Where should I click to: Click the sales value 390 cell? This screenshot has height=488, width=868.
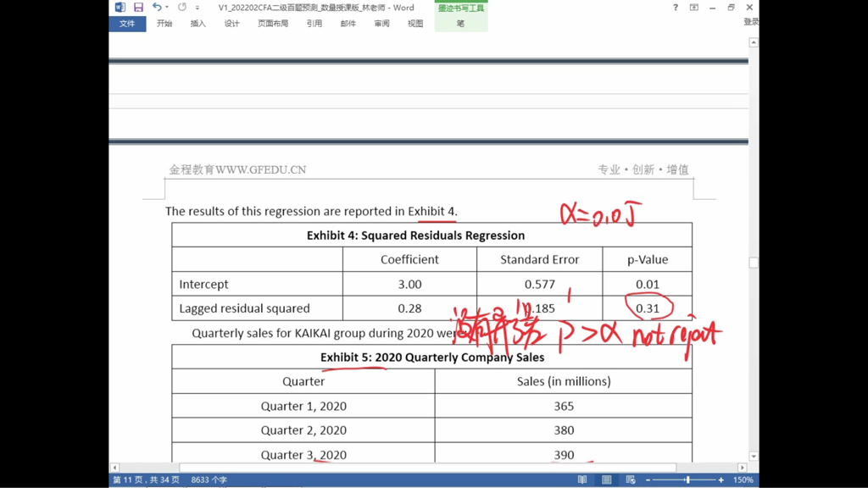[x=564, y=454]
